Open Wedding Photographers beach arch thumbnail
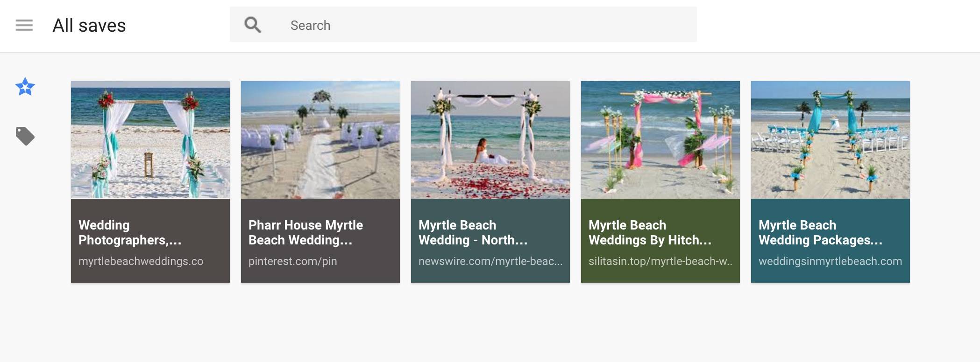980x362 pixels. coord(150,140)
